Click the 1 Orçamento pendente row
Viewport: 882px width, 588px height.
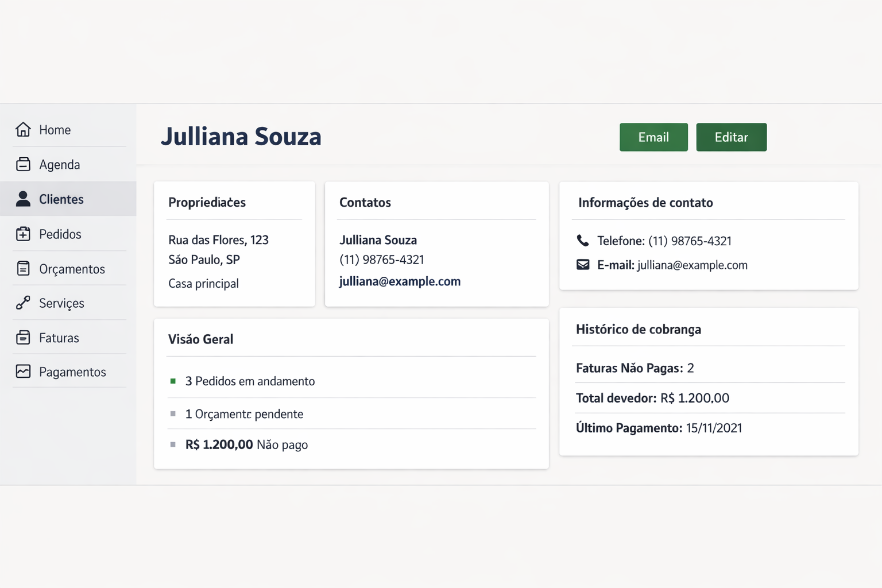(244, 414)
